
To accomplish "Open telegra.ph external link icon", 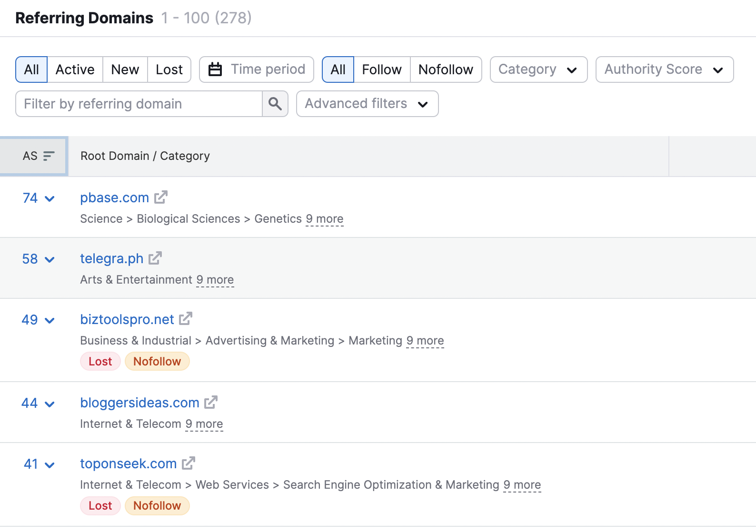I will [155, 258].
